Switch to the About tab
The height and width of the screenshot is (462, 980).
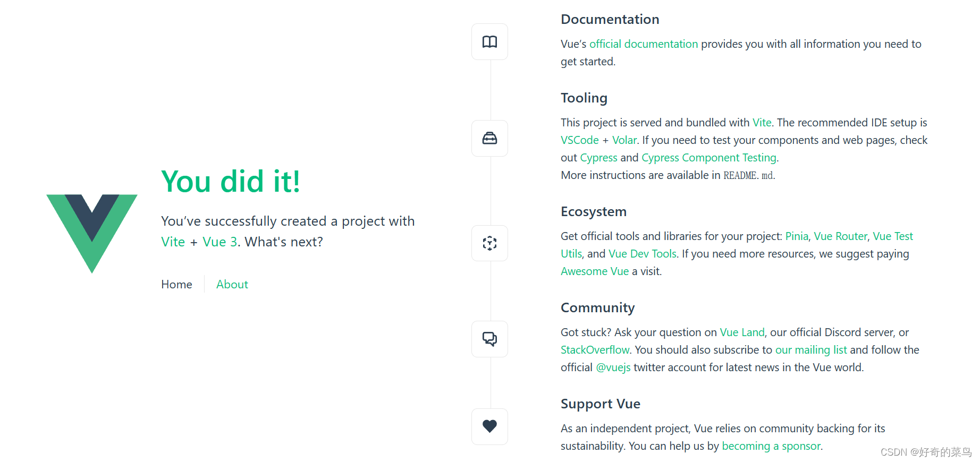point(232,284)
